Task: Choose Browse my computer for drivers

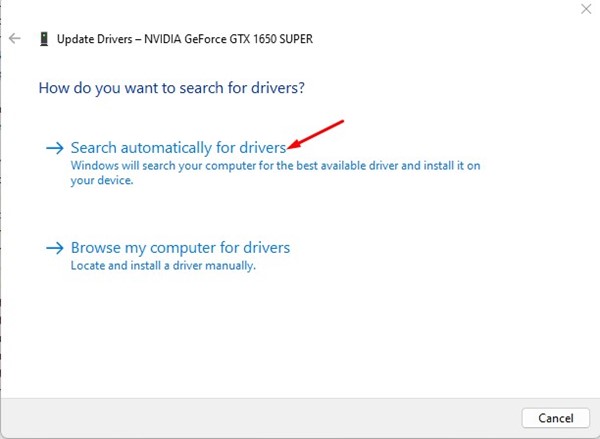Action: (x=180, y=247)
